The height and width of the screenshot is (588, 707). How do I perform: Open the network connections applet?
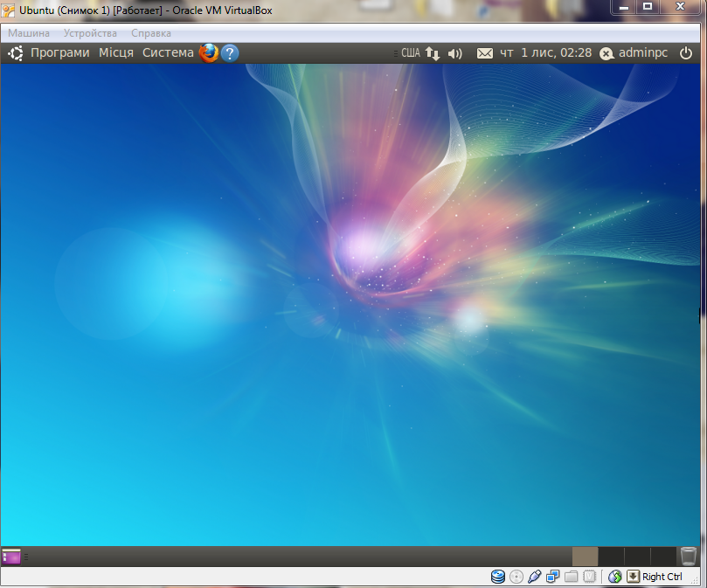433,53
